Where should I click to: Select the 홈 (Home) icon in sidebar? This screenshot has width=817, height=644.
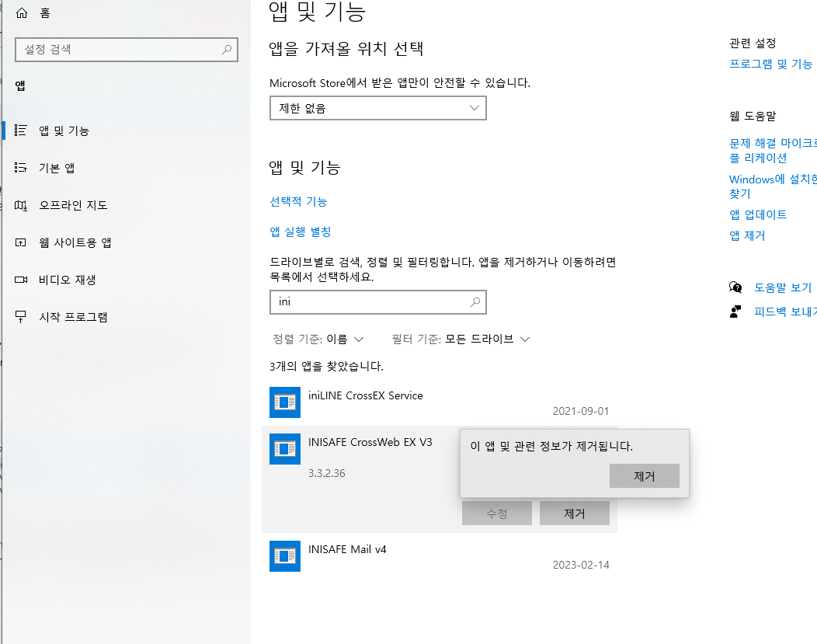tap(23, 12)
